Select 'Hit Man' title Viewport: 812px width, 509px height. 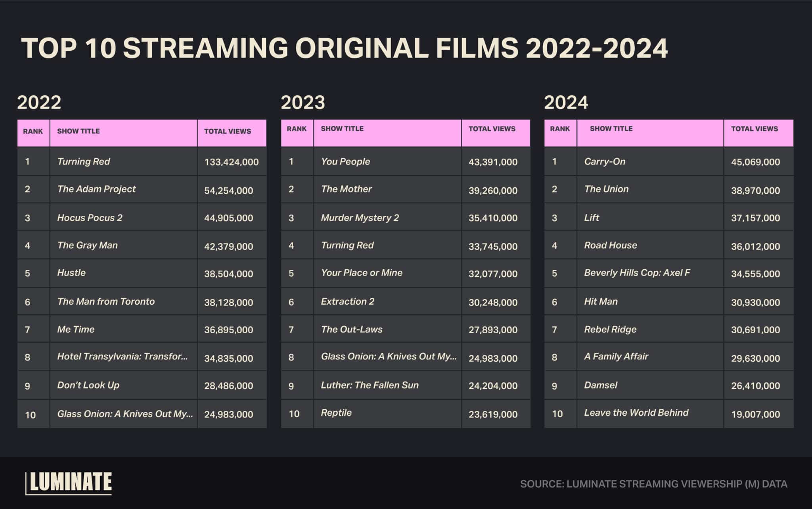[x=601, y=301]
